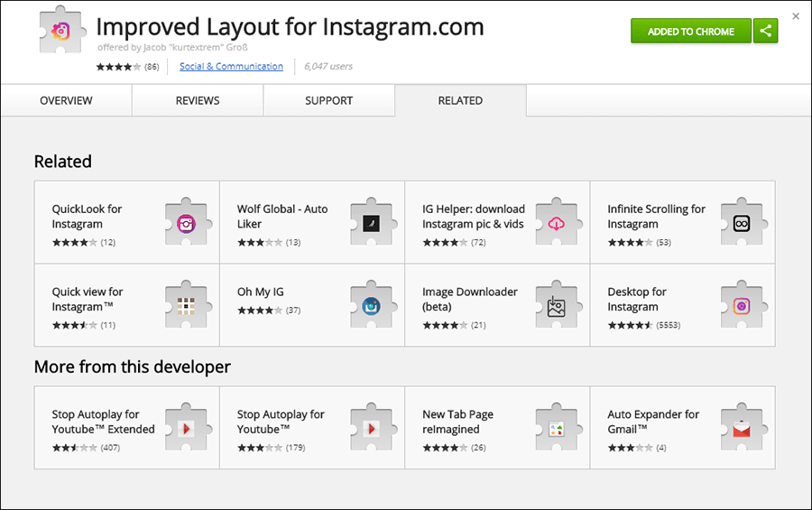The image size is (812, 510).
Task: Open Wolf Global Auto Liker icon
Action: 373,223
